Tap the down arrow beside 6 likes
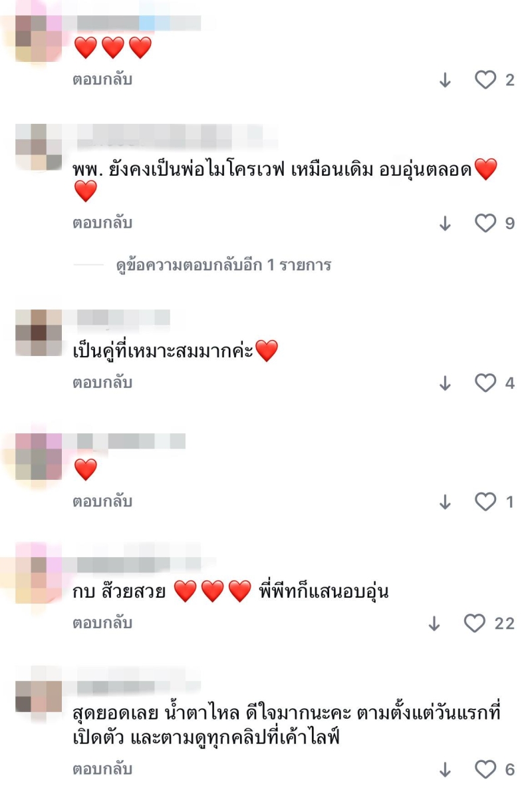The image size is (532, 788). [x=445, y=769]
